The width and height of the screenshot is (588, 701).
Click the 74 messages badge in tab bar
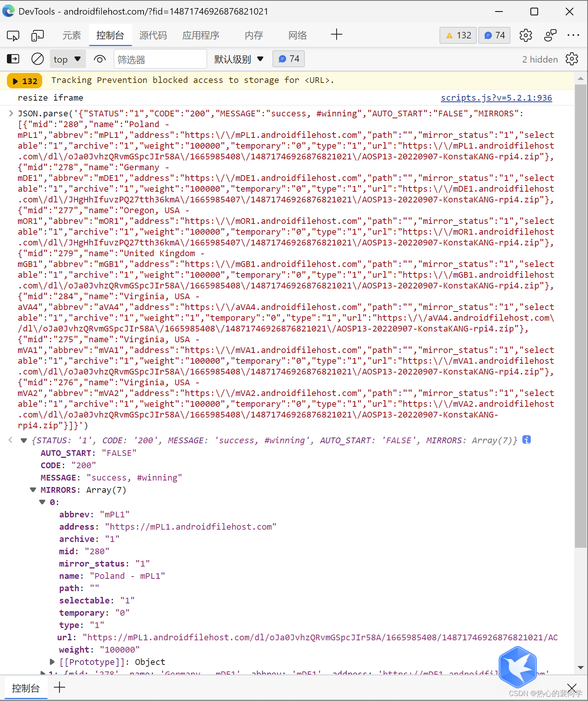pyautogui.click(x=494, y=35)
